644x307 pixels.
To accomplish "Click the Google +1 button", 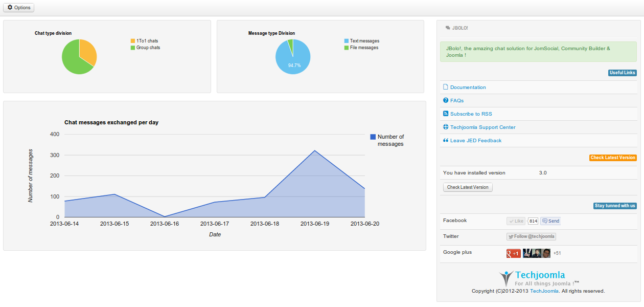I will (x=513, y=253).
